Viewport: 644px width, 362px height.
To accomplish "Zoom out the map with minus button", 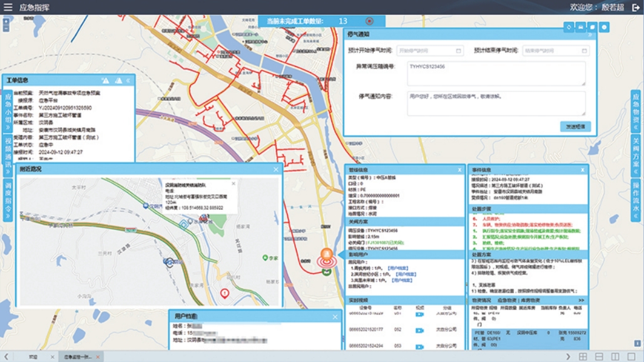I will 6,28.
